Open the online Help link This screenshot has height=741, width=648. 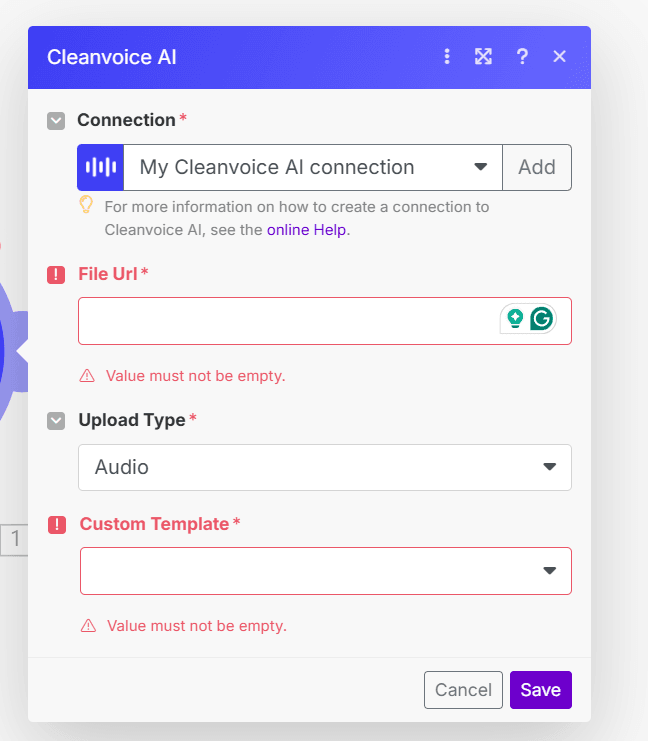(306, 229)
